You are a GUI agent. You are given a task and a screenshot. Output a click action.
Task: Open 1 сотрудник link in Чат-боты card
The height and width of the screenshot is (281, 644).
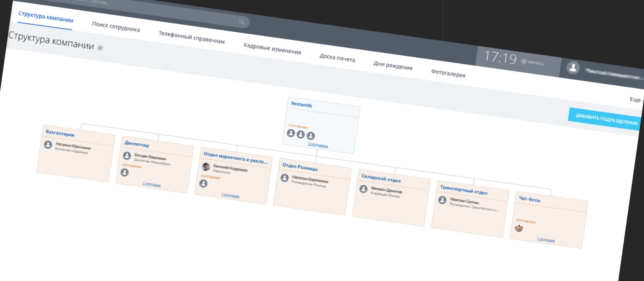[546, 240]
